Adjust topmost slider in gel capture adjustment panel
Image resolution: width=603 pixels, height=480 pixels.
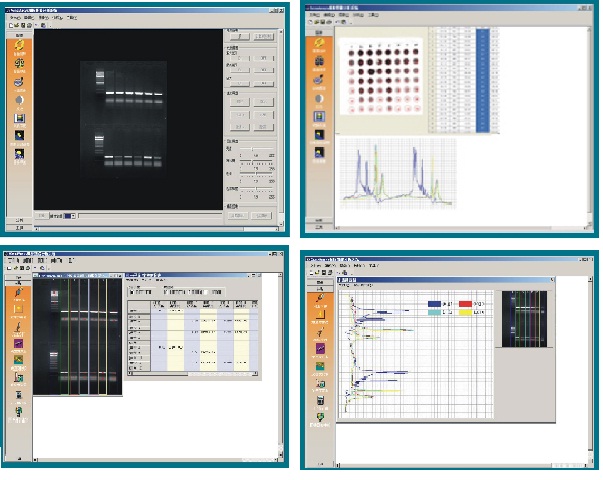coord(256,149)
